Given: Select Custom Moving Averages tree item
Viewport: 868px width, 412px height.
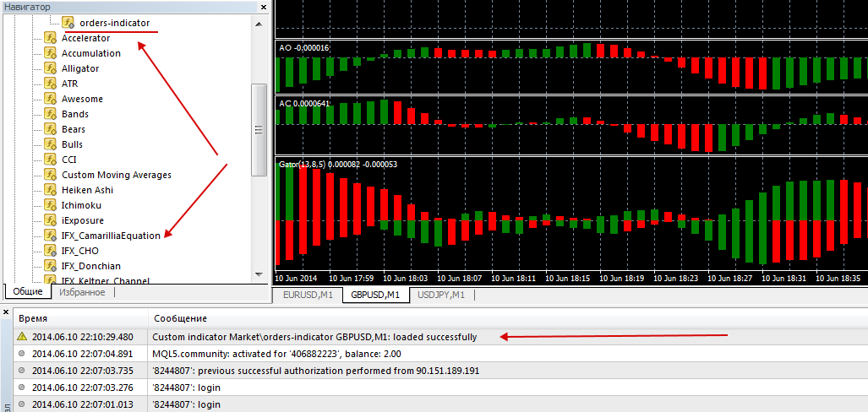Looking at the screenshot, I should [117, 175].
